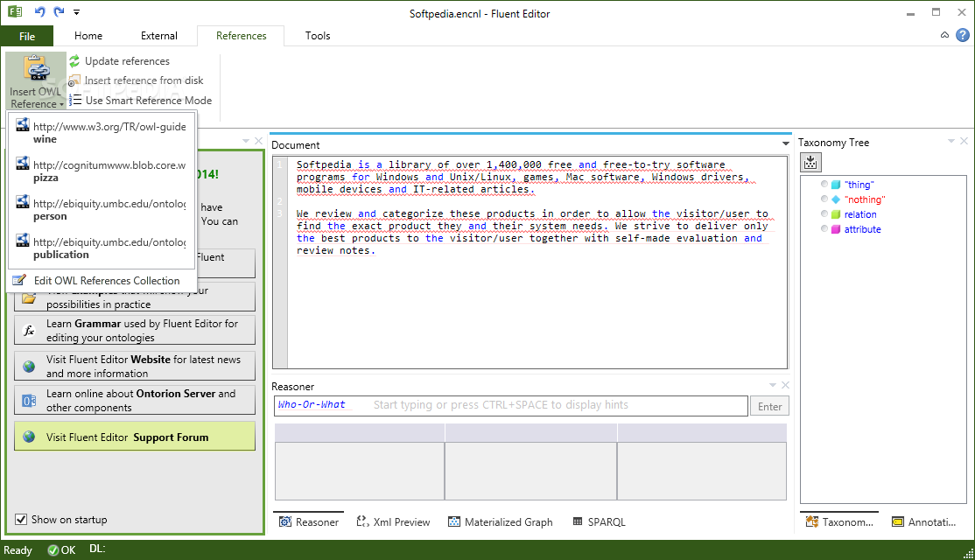The height and width of the screenshot is (560, 975).
Task: Click the Reasoner query input field
Action: click(510, 405)
